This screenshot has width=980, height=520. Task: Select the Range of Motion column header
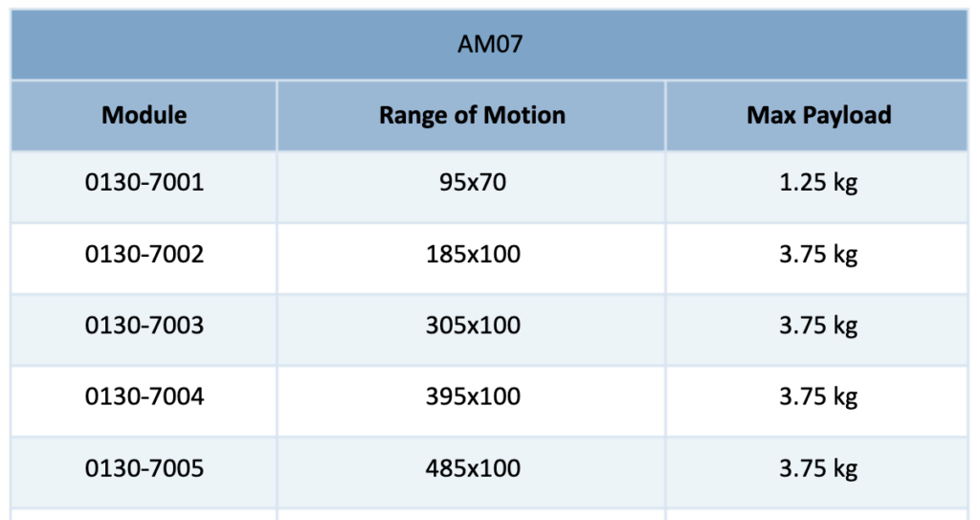click(x=472, y=116)
